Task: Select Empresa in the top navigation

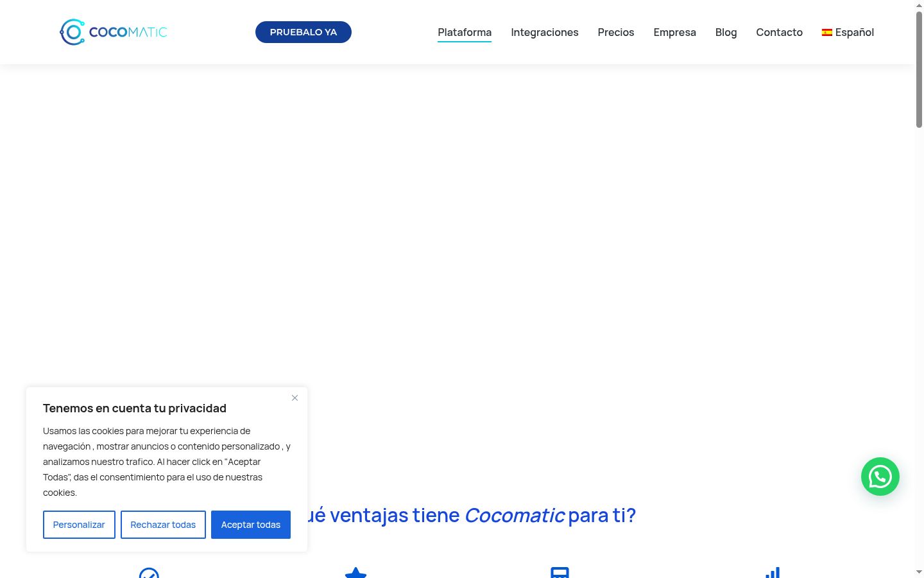Action: (x=675, y=32)
